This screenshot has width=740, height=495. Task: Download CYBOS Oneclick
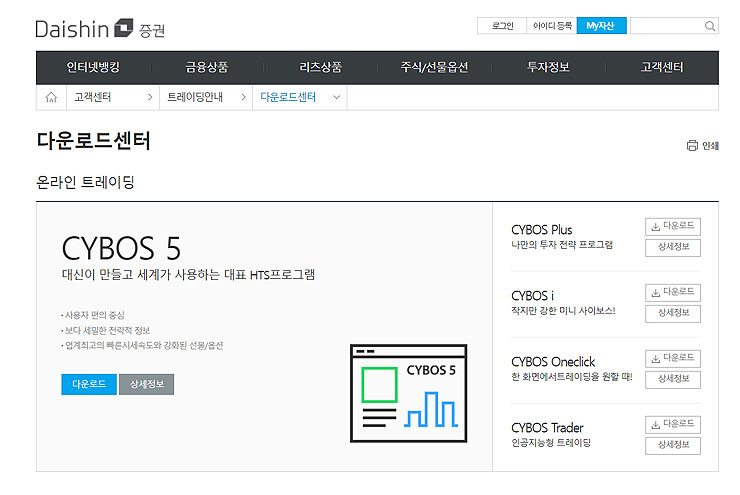(673, 359)
